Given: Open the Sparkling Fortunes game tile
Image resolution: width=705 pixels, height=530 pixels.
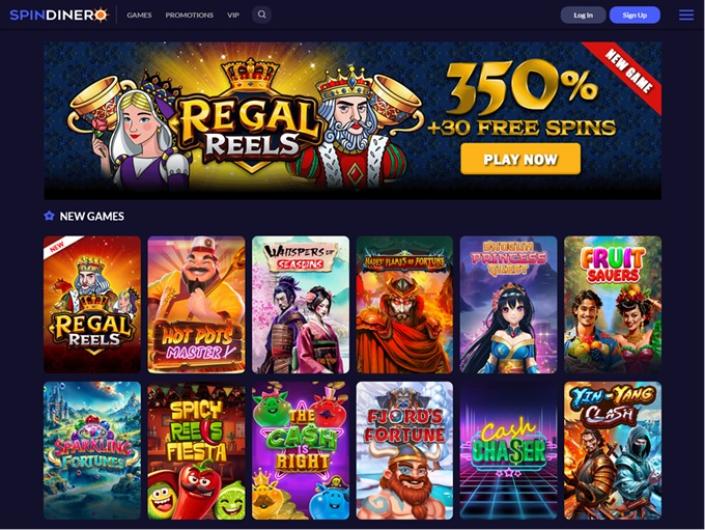Looking at the screenshot, I should [92, 450].
